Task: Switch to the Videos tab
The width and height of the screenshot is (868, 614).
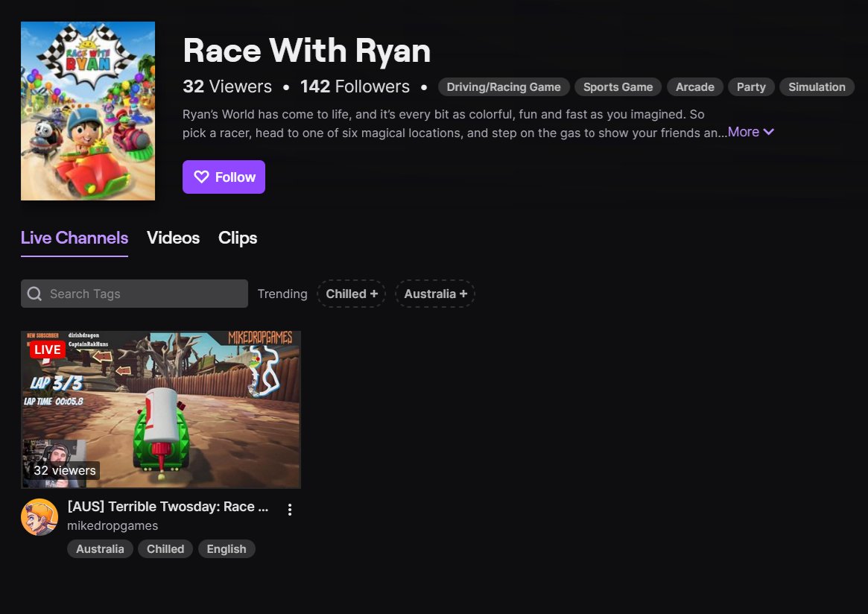Action: pos(174,238)
